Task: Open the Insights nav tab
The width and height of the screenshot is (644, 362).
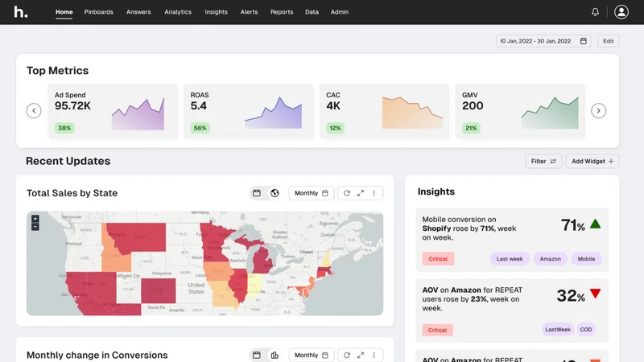Action: (x=216, y=12)
